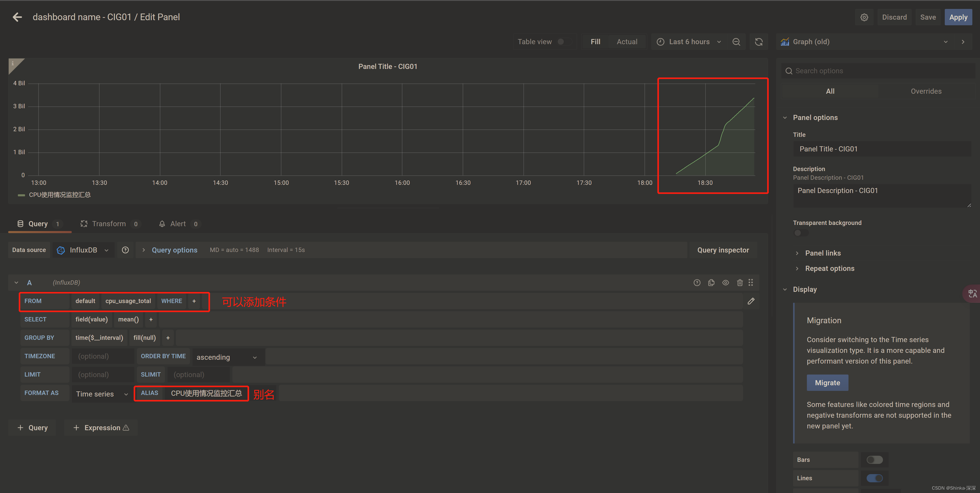The height and width of the screenshot is (493, 980).
Task: Click the legend color swatch for CPU series
Action: [x=21, y=195]
